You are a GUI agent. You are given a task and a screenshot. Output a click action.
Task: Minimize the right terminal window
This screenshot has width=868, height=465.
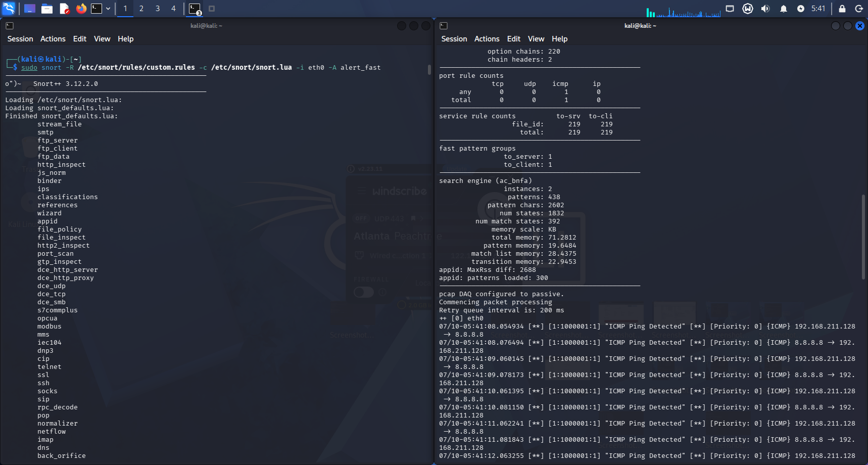point(836,26)
